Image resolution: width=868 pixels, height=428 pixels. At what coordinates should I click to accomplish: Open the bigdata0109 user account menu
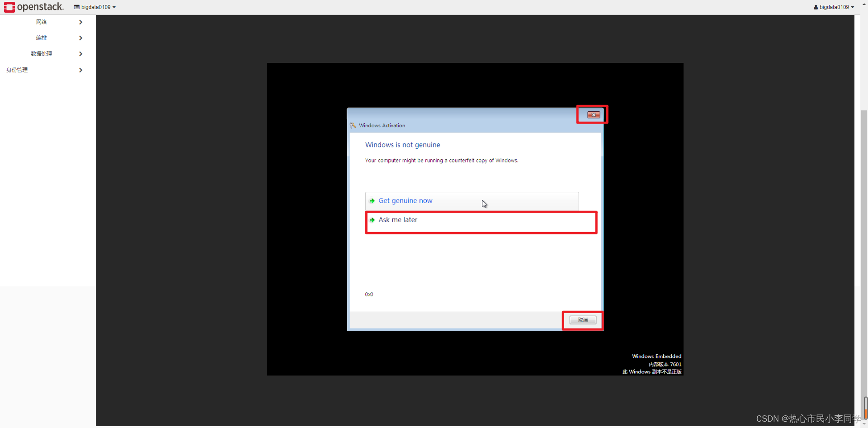pos(834,7)
